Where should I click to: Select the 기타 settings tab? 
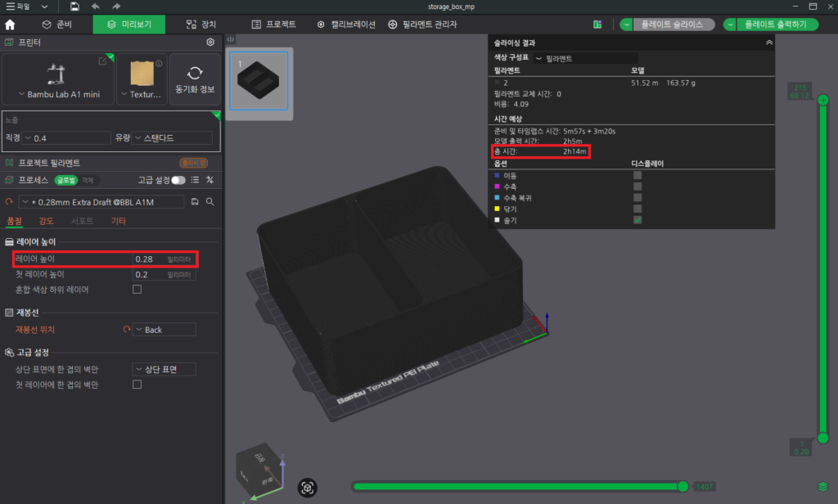pyautogui.click(x=119, y=221)
